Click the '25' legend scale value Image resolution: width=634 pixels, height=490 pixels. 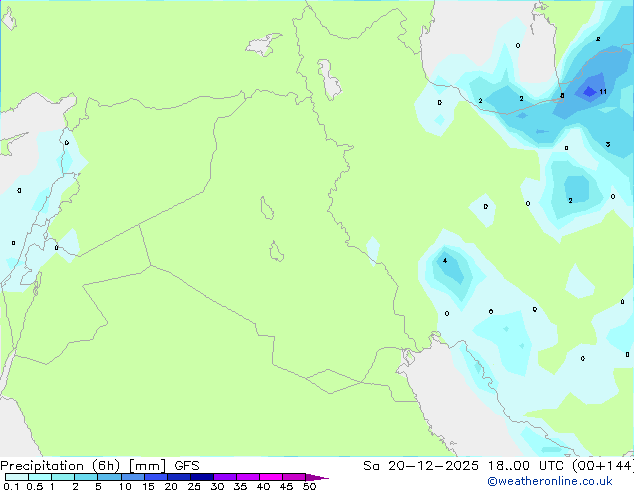tap(194, 486)
